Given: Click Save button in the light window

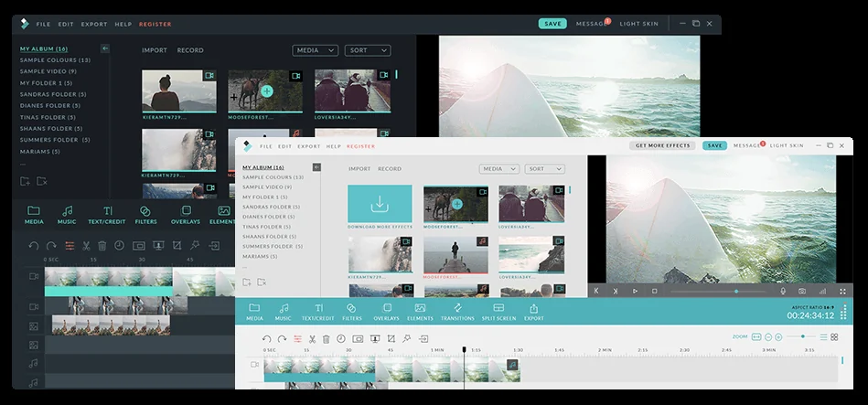Looking at the screenshot, I should 714,145.
